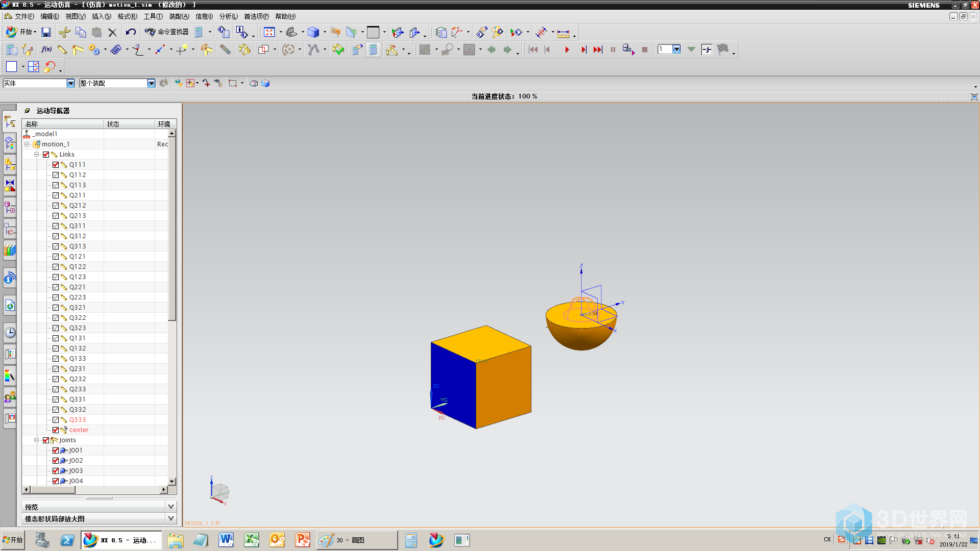
Task: Click the Copy icon in the toolbar
Action: [81, 32]
